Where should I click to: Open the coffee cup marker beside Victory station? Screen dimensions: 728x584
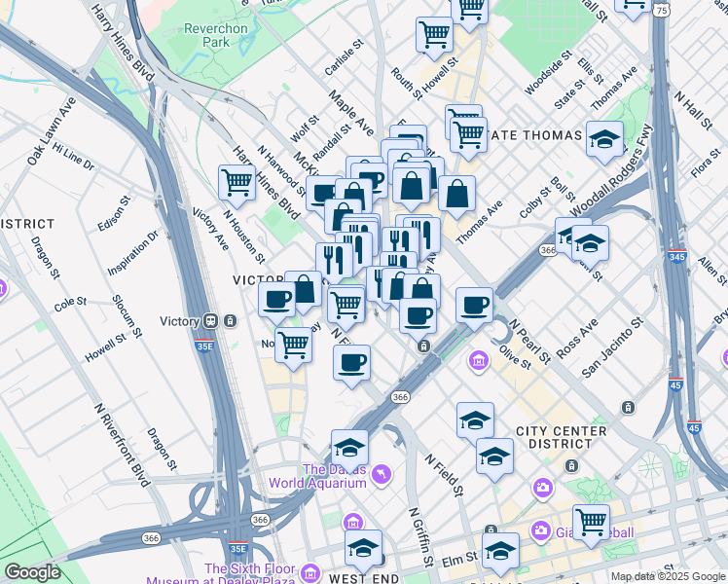tap(276, 299)
